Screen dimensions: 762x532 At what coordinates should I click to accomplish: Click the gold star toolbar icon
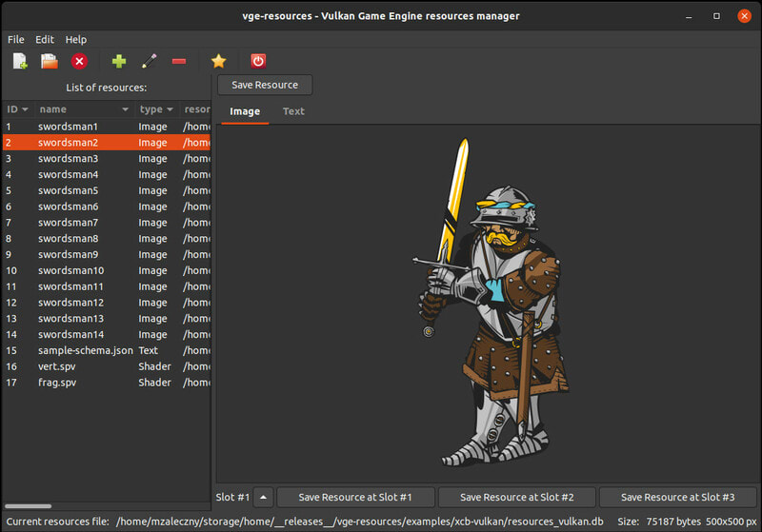click(x=218, y=61)
